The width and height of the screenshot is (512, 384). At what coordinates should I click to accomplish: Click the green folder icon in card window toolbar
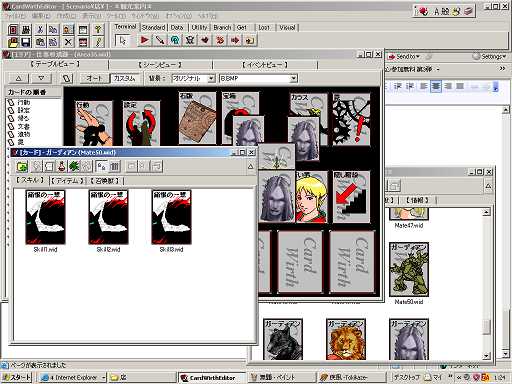tap(22, 166)
